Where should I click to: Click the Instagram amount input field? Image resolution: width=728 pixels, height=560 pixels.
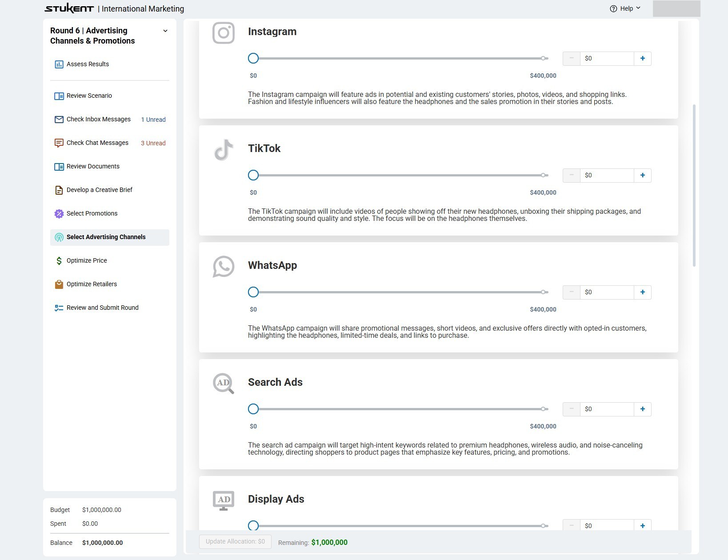[x=607, y=59]
